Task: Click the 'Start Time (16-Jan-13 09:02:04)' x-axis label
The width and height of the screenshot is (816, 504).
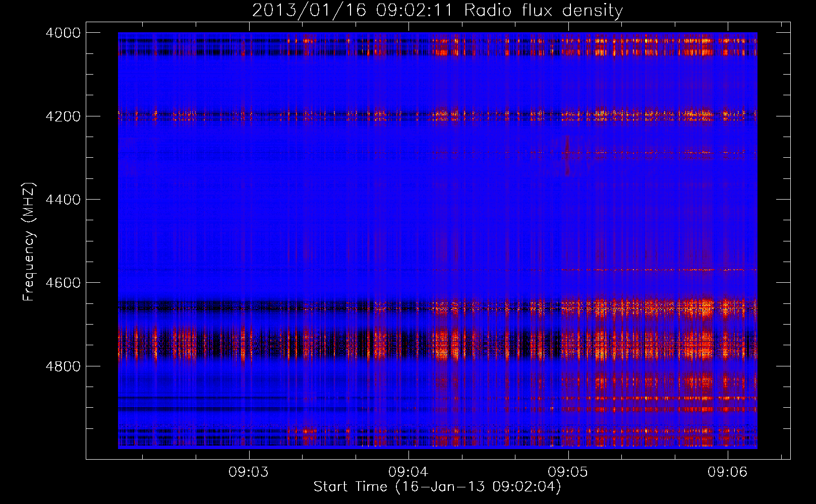Action: tap(437, 487)
